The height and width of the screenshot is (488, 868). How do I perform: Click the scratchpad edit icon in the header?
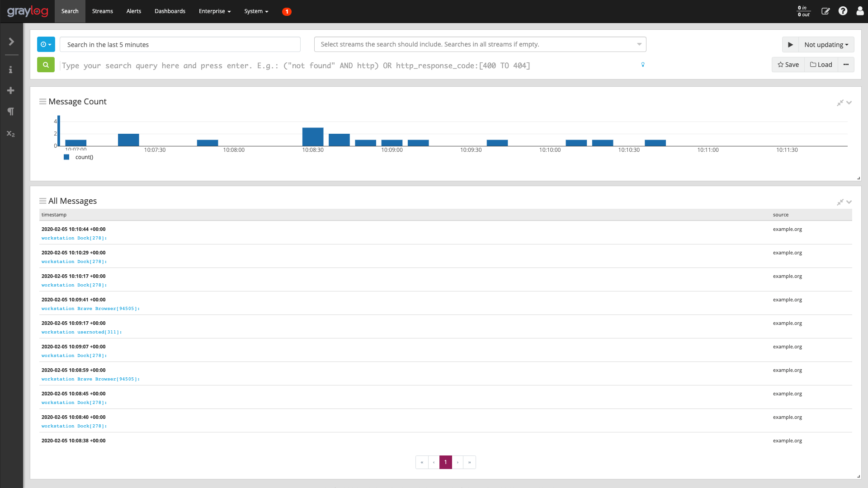(826, 11)
